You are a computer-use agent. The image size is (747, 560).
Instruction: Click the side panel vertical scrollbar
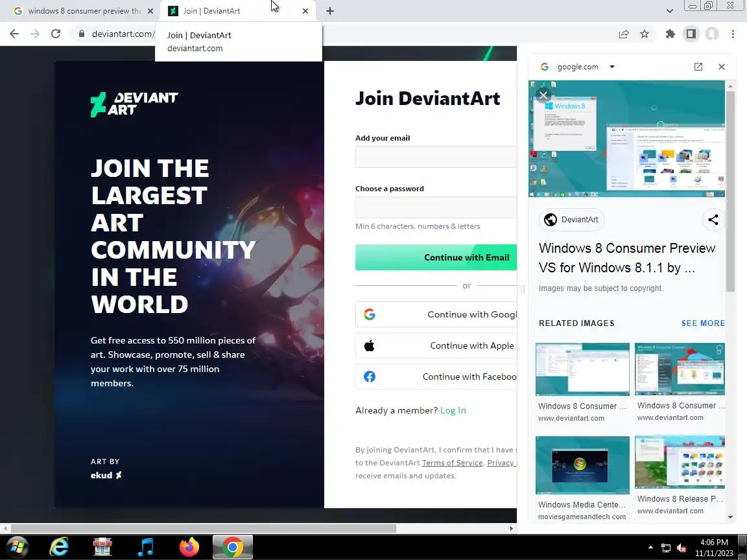coord(730,191)
